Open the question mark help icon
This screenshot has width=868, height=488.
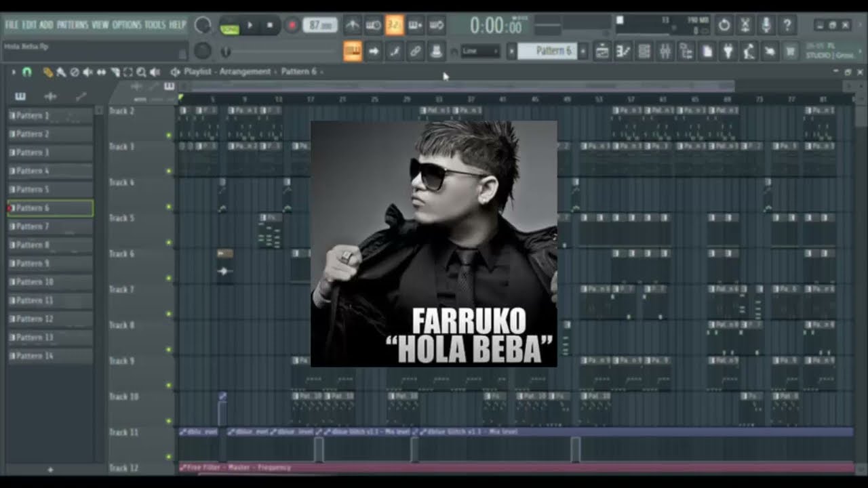[787, 25]
